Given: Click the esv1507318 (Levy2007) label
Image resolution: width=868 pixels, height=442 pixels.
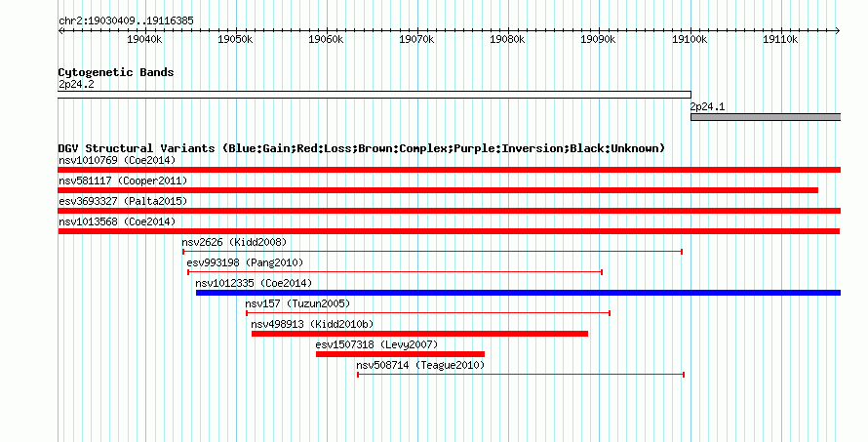Looking at the screenshot, I should [376, 345].
